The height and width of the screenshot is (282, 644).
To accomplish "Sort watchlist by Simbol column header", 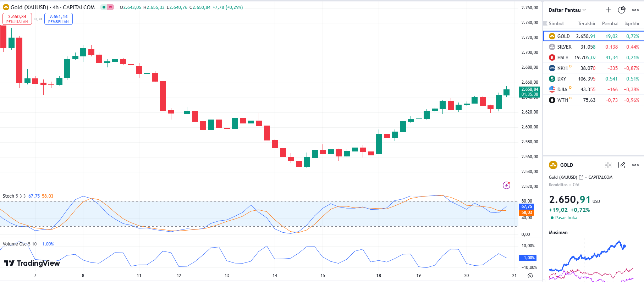I will point(556,23).
